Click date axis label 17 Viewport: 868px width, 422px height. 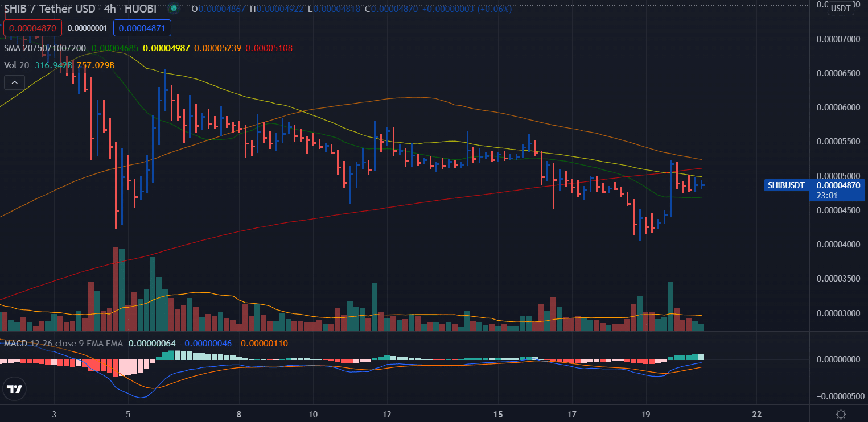[x=572, y=414]
